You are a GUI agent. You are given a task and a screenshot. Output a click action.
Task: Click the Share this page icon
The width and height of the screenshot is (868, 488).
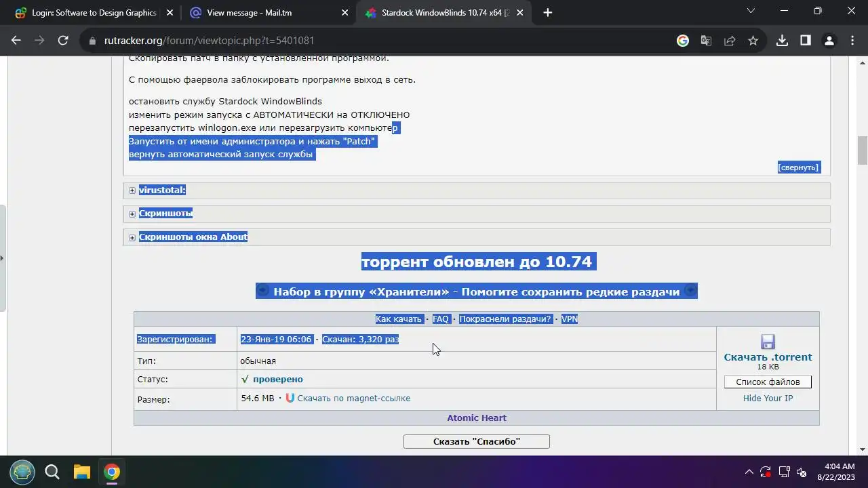pyautogui.click(x=730, y=41)
